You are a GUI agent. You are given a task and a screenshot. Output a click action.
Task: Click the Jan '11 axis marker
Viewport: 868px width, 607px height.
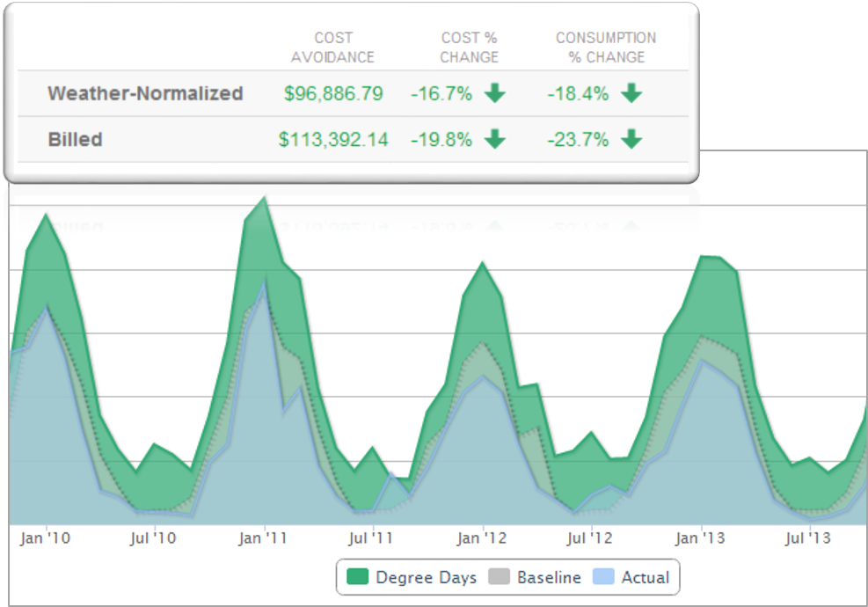(263, 538)
